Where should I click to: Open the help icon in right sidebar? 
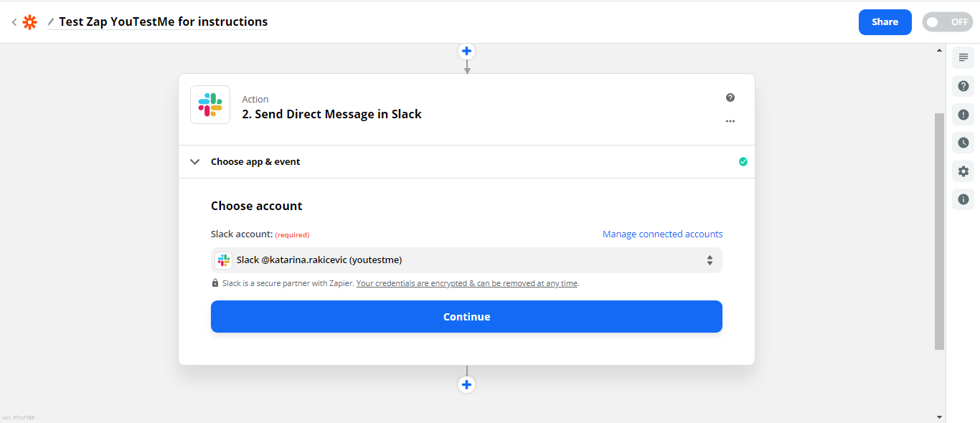963,86
